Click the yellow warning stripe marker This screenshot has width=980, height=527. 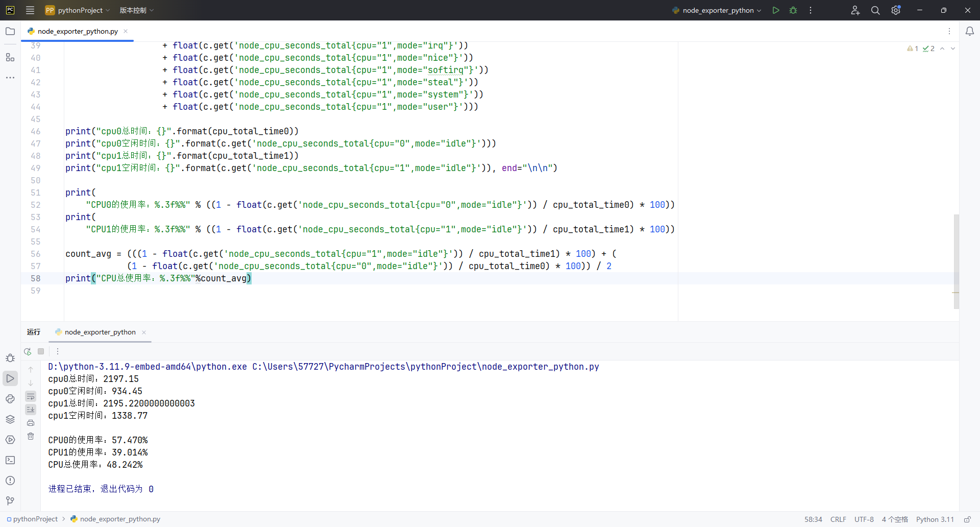955,293
